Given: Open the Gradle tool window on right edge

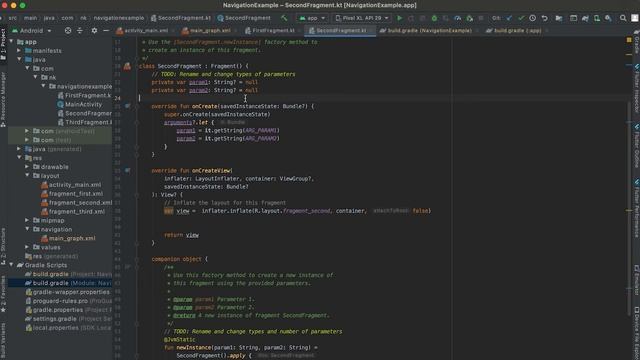Looking at the screenshot, I should click(x=636, y=42).
